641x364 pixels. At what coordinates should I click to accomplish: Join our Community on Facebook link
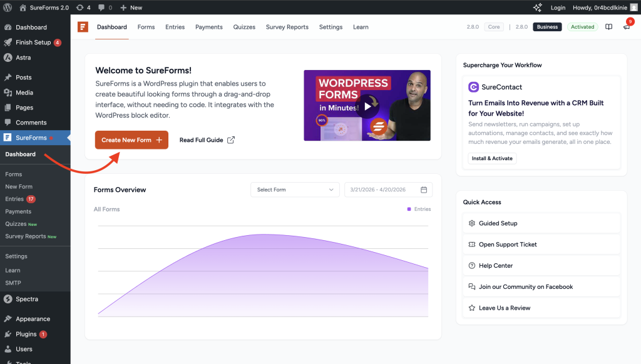[541, 287]
